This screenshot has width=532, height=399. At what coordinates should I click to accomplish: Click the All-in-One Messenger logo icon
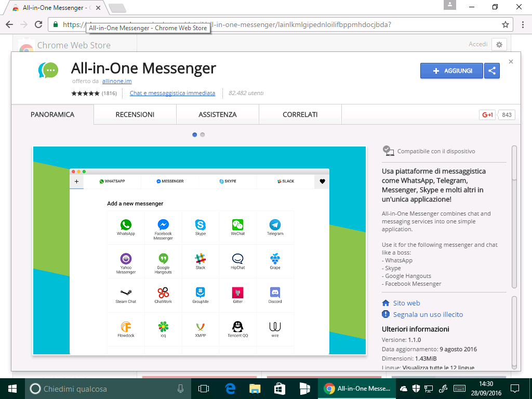pyautogui.click(x=48, y=71)
